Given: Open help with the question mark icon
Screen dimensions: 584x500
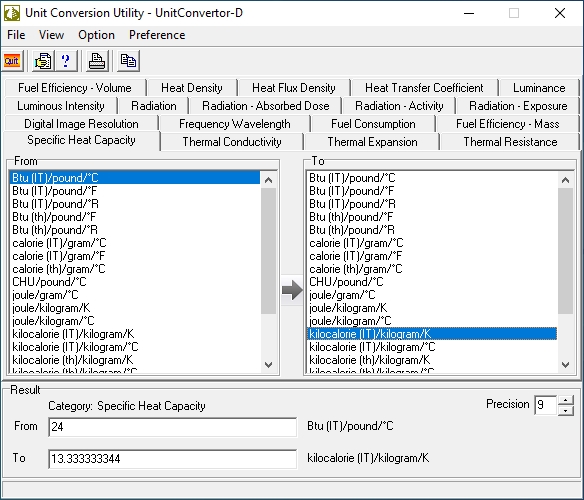Looking at the screenshot, I should (66, 61).
